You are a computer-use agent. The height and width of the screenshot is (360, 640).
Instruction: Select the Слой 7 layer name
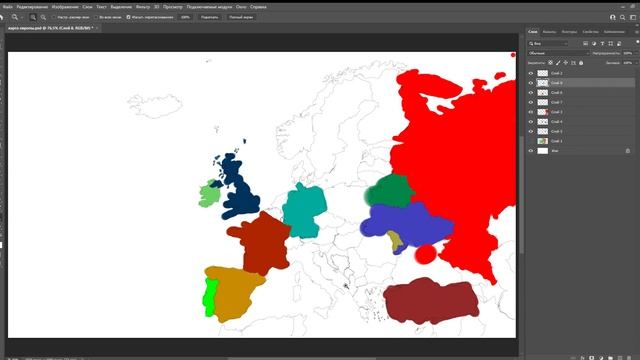[557, 102]
